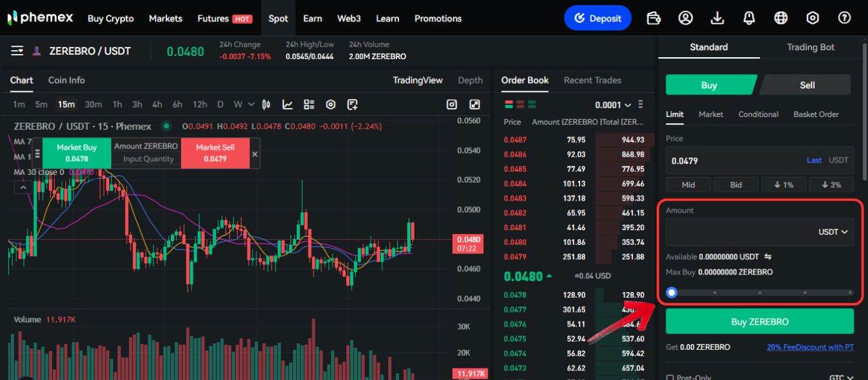868x380 pixels.
Task: Click the transfer swap icon beside Available
Action: (x=768, y=257)
